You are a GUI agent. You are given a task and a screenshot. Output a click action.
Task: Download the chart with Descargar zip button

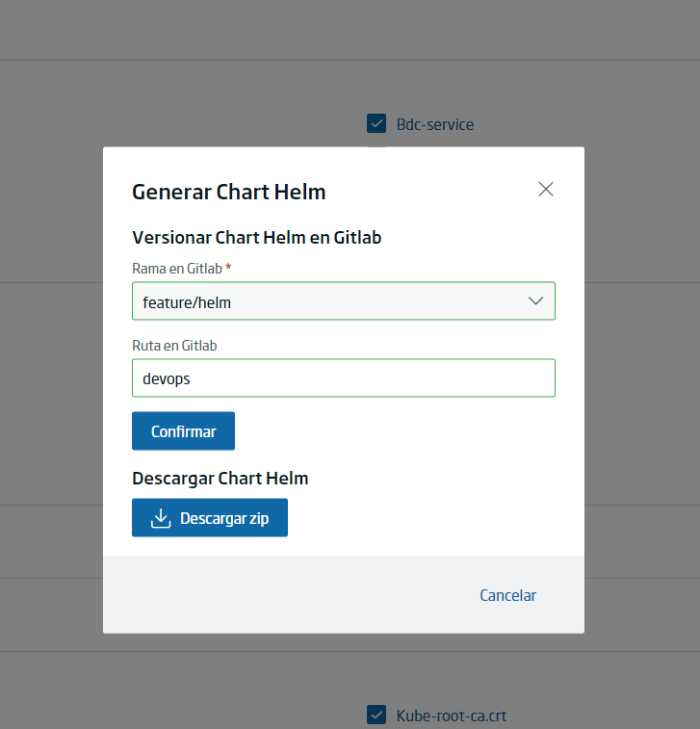click(210, 518)
